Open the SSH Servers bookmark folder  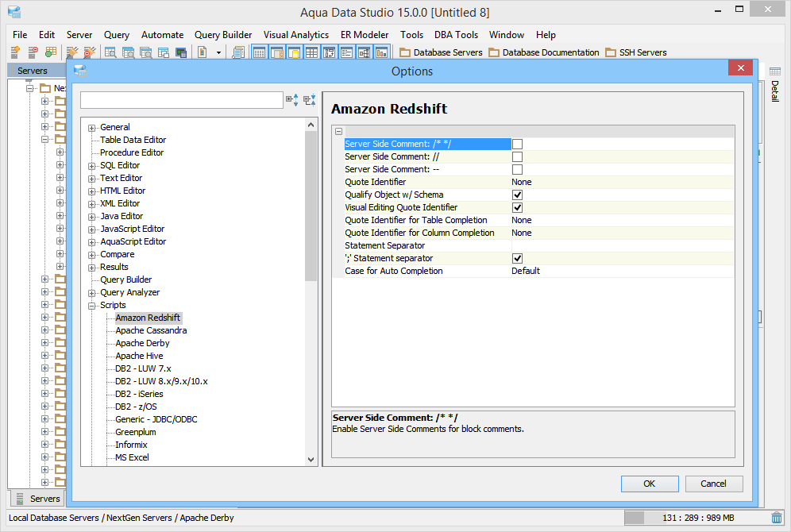tap(636, 52)
